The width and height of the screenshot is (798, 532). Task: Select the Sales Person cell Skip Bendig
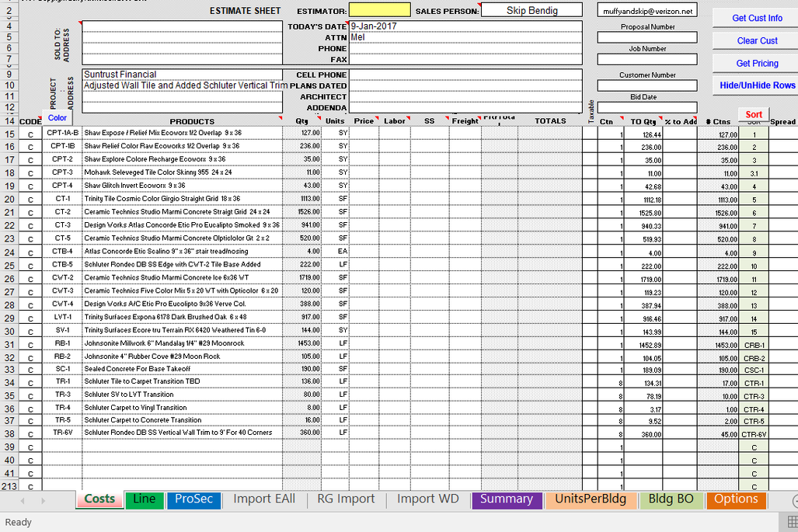(x=531, y=10)
